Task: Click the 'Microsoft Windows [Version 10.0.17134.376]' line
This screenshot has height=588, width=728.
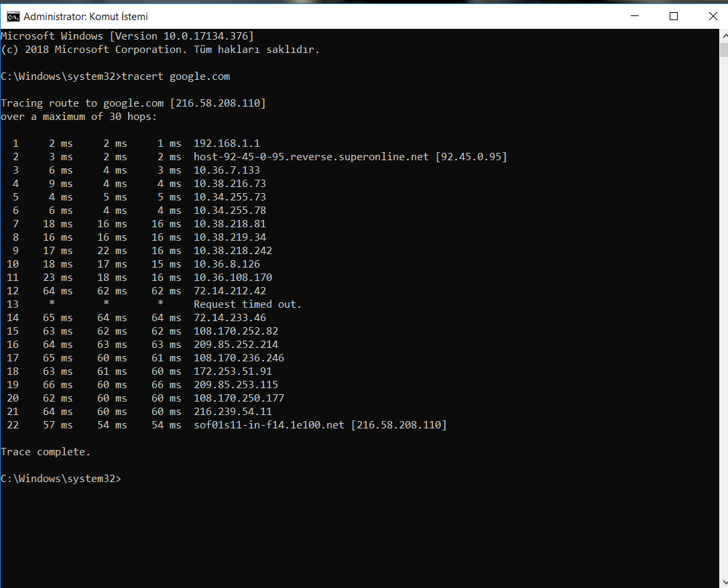Action: 127,36
